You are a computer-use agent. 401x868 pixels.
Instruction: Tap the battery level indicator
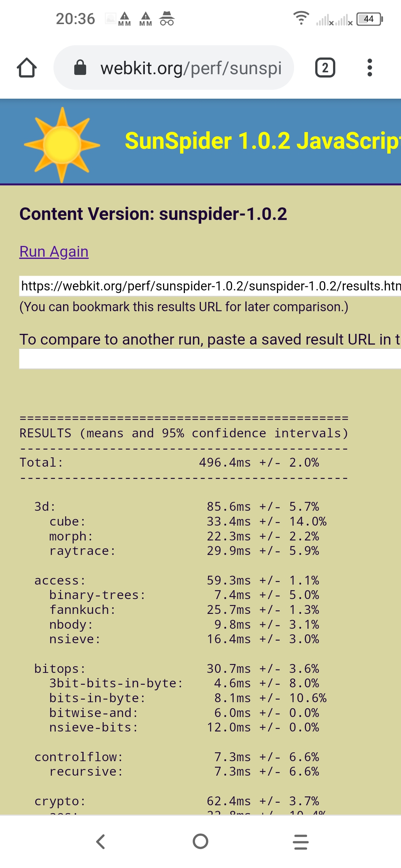pyautogui.click(x=369, y=19)
